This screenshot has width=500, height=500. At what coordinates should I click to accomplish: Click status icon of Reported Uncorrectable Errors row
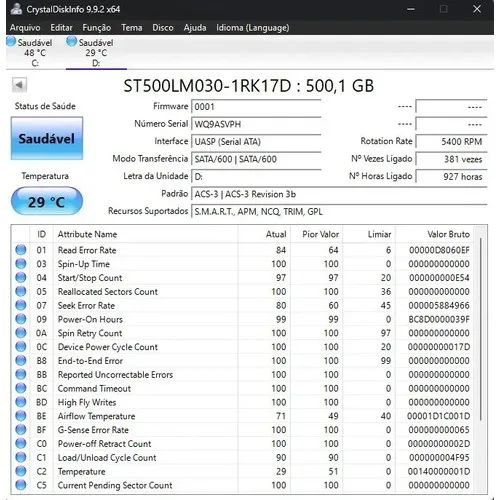tap(21, 374)
